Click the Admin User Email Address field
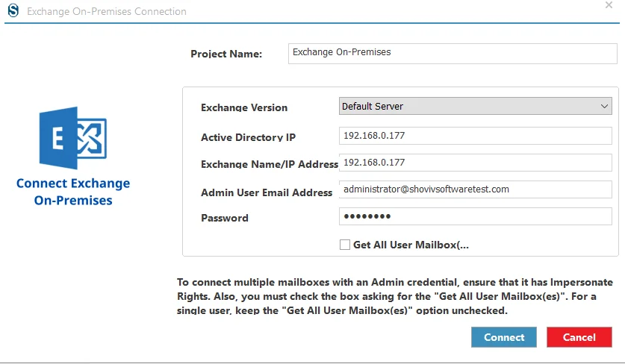This screenshot has width=625, height=364. [x=475, y=189]
